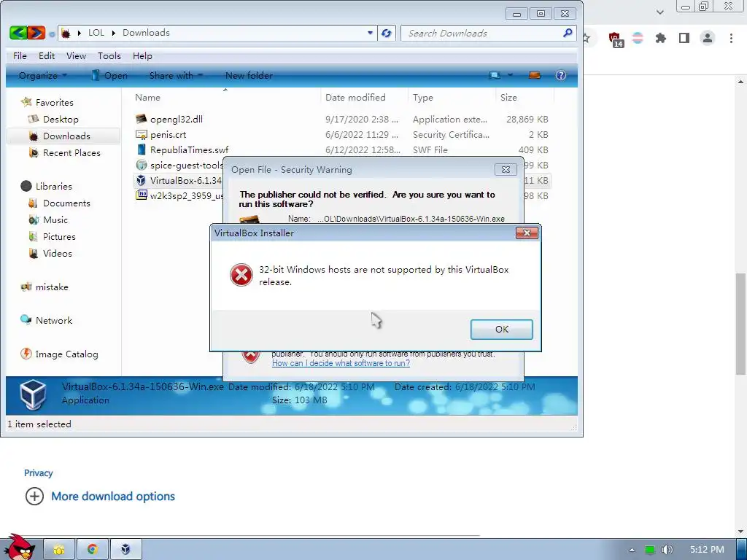Image resolution: width=747 pixels, height=560 pixels.
Task: Select the w2k3sp2_3959 ISO file
Action: (179, 195)
